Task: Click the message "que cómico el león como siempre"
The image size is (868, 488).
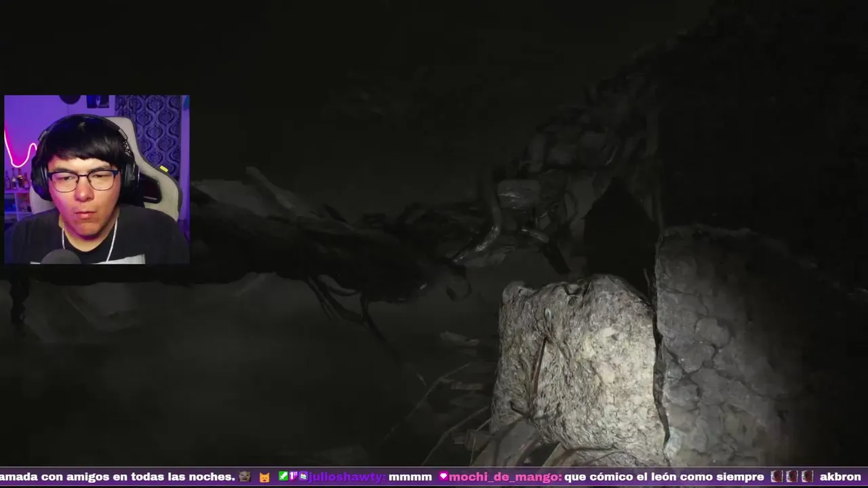Action: (664, 477)
